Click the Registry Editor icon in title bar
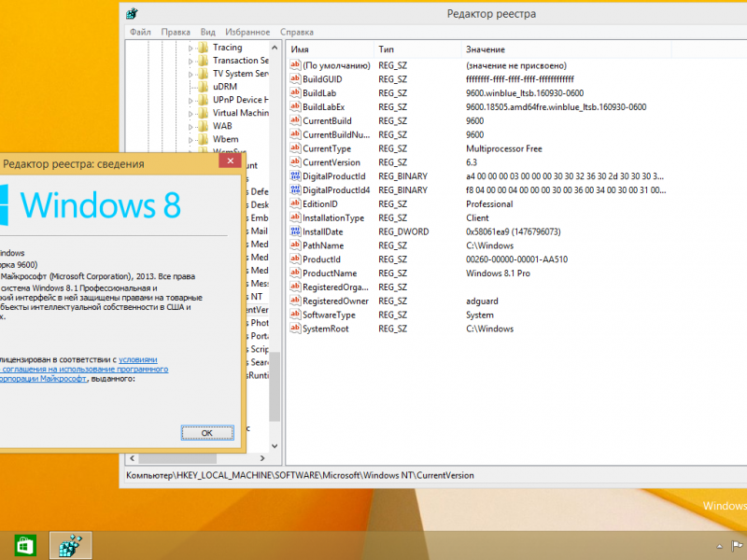 (x=132, y=14)
